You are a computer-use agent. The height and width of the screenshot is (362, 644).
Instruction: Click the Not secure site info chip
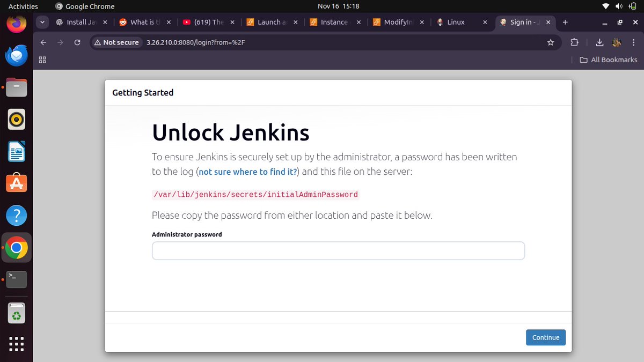tap(116, 42)
